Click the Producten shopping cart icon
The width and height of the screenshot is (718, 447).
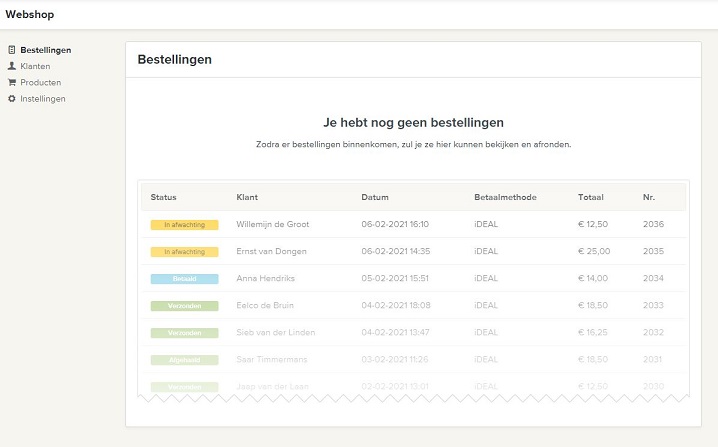12,82
